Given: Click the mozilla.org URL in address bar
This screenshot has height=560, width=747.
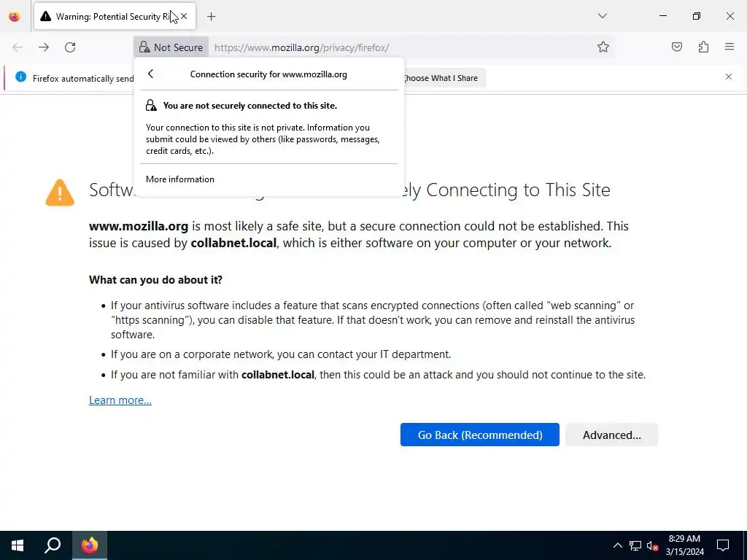Looking at the screenshot, I should tap(301, 47).
